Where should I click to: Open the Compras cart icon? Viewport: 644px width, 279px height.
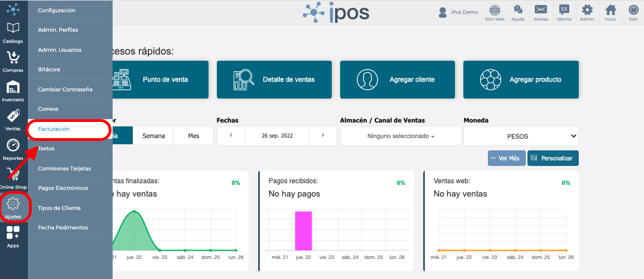click(13, 62)
